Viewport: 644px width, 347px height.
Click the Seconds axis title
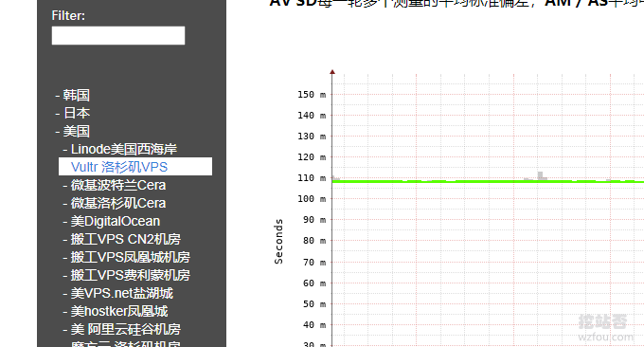click(278, 242)
